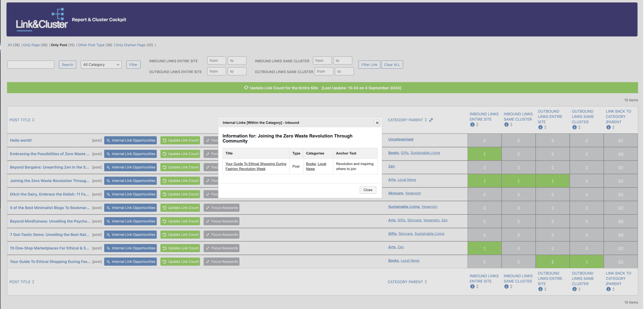Viewport: 644px width, 309px height.
Task: Click the top Link Back to Category/Parent info icon
Action: coord(608,127)
